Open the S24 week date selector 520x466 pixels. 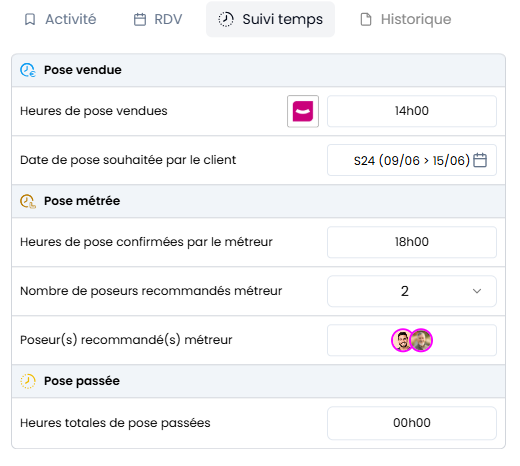click(x=412, y=160)
